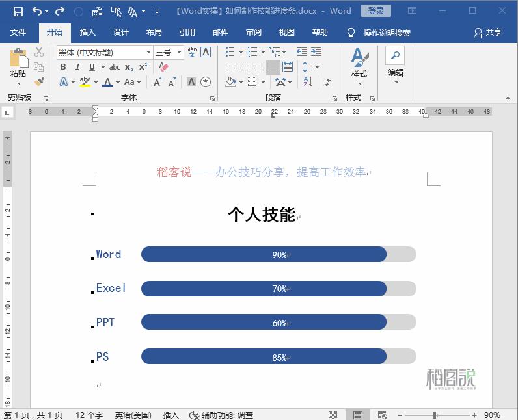
Task: Click the 英语(美国) language indicator
Action: (133, 415)
